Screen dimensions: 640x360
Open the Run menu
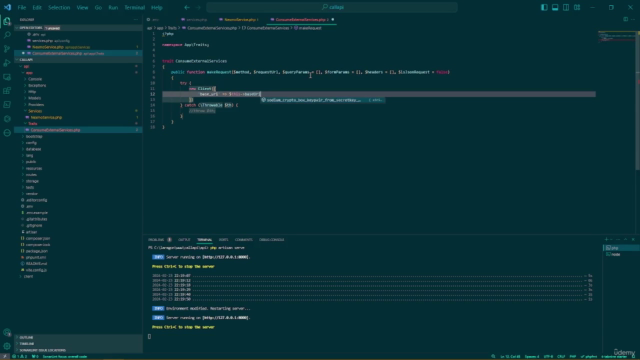tap(113, 7)
